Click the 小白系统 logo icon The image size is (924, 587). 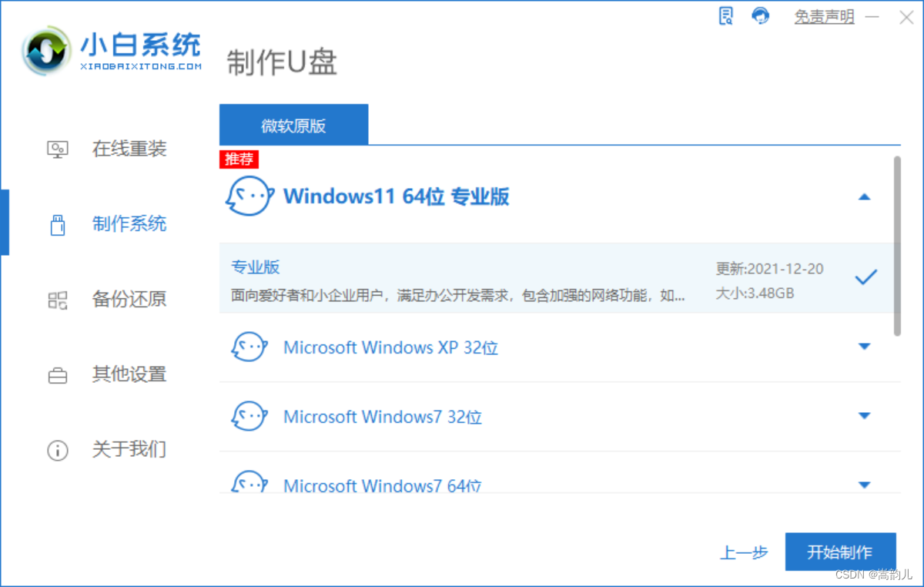pyautogui.click(x=48, y=51)
